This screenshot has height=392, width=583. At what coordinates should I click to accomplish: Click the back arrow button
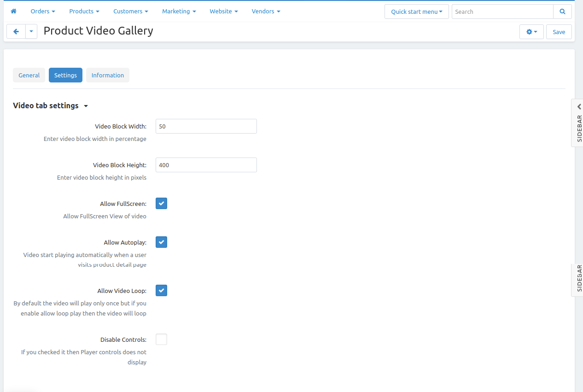[x=16, y=32]
